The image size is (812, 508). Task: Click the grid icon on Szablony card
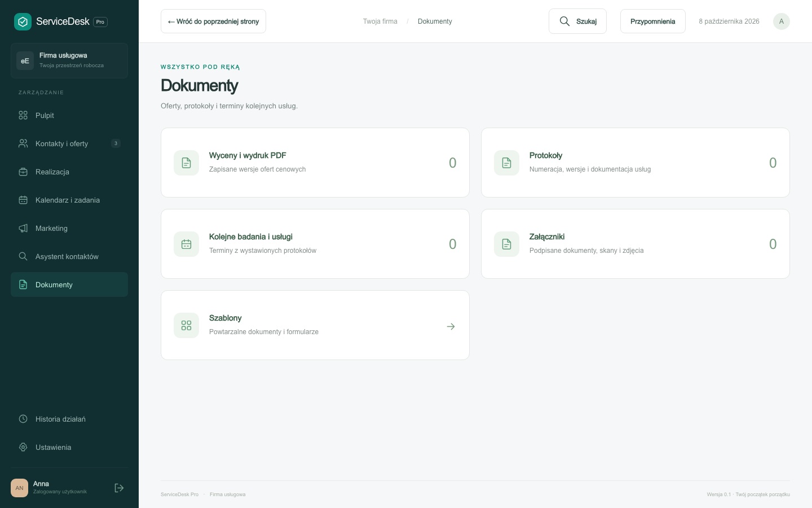(186, 325)
